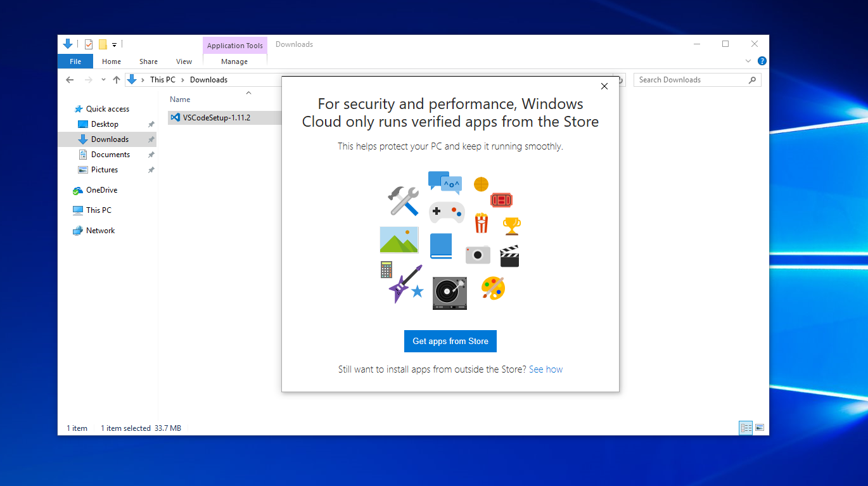Open the File tab
The image size is (868, 486).
click(75, 61)
